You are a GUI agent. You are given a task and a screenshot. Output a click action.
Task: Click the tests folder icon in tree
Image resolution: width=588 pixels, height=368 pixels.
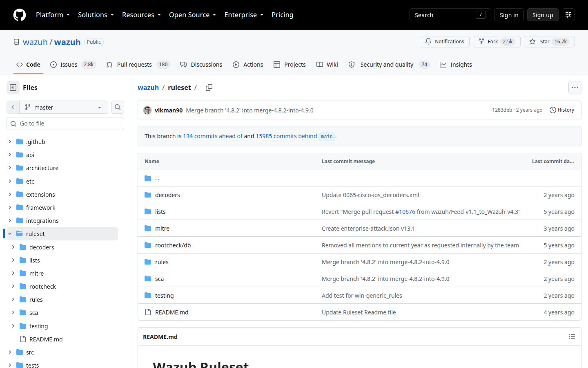point(20,365)
